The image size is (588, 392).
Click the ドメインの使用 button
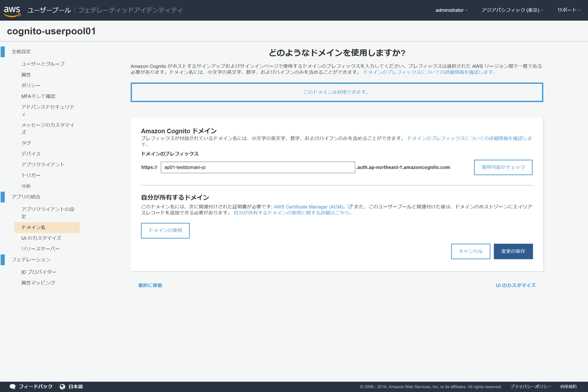tap(165, 231)
